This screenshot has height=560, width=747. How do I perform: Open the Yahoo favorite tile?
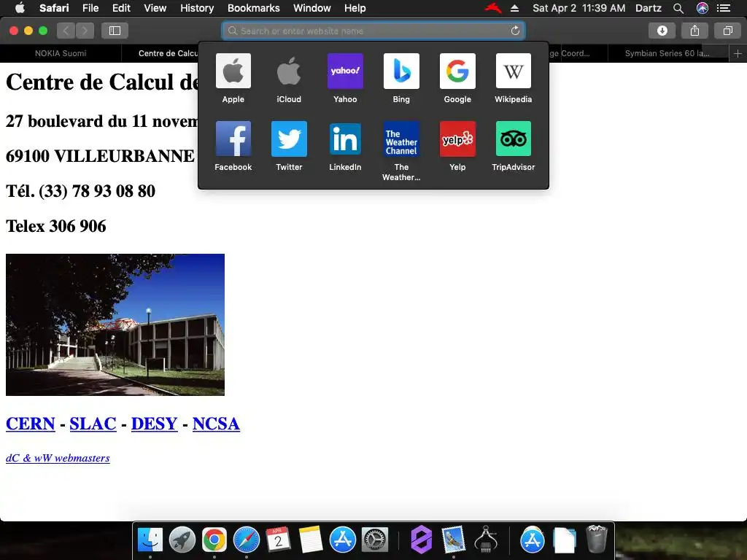click(x=345, y=71)
